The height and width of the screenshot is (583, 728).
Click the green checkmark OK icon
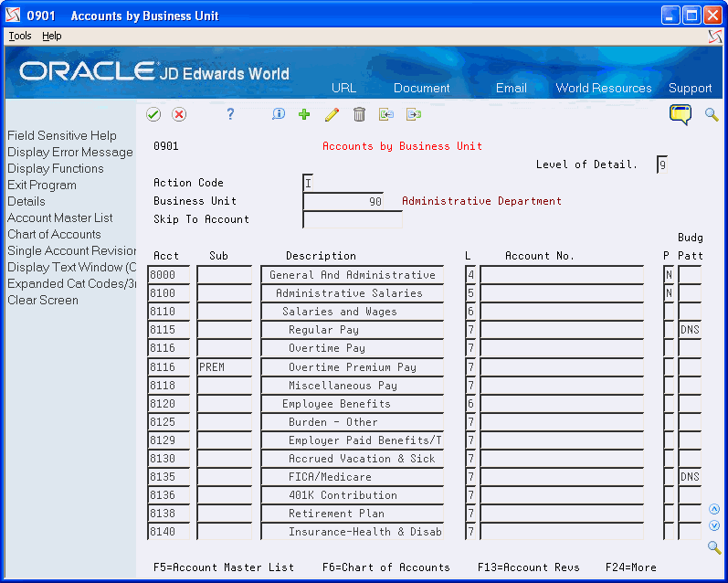[153, 114]
